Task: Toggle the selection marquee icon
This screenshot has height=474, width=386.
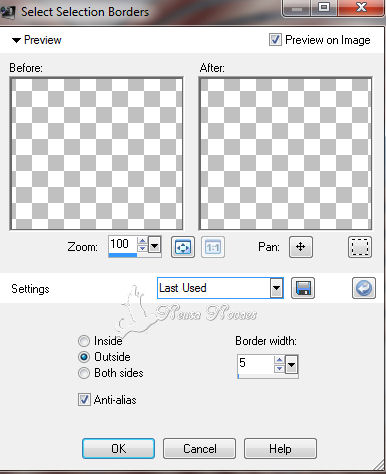Action: click(x=360, y=247)
